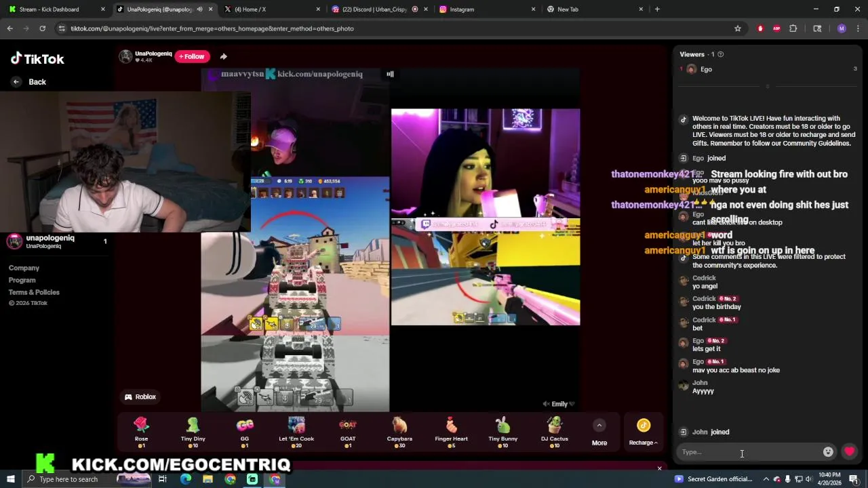Viewport: 868px width, 488px height.
Task: Open the UnaPologeniq profile avatar in stream header
Action: pos(125,57)
